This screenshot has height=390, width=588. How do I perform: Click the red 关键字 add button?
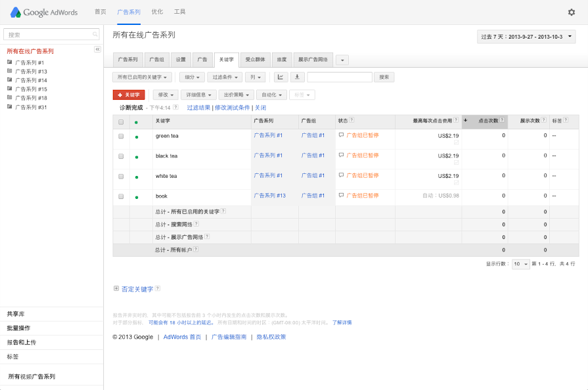tap(129, 95)
